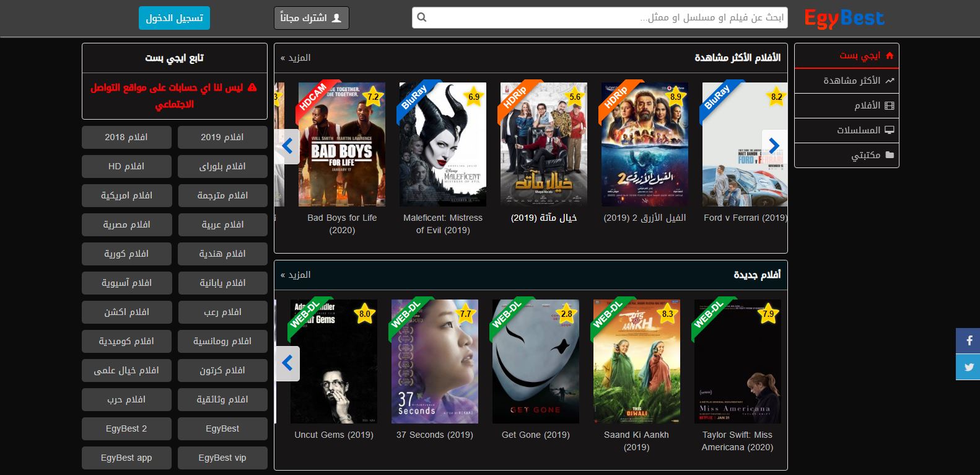The image size is (980, 475).
Task: Click افلام اكشن category button
Action: pyautogui.click(x=126, y=312)
